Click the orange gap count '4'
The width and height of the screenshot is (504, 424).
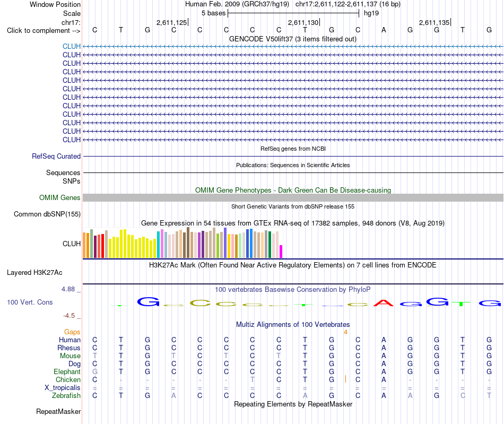point(345,332)
